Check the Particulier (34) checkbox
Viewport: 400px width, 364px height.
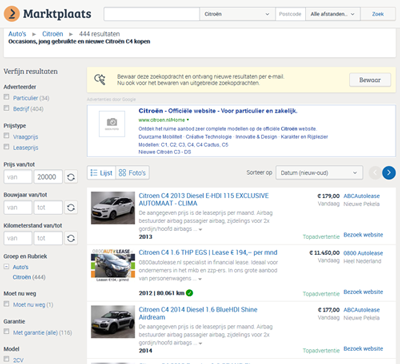6,97
